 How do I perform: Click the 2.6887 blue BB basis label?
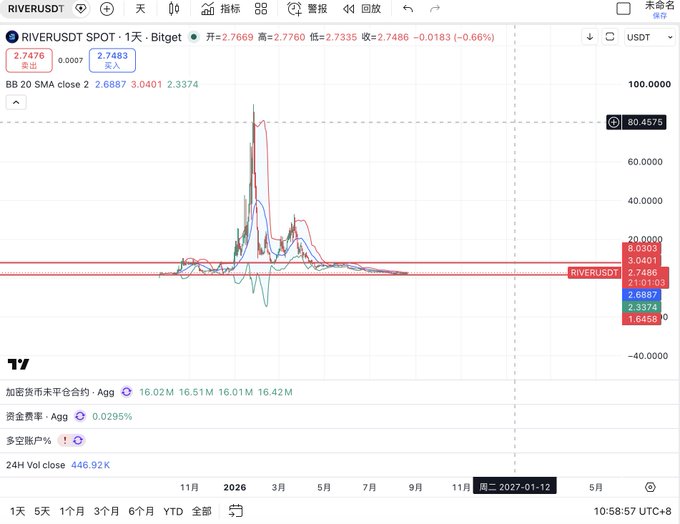pyautogui.click(x=641, y=295)
